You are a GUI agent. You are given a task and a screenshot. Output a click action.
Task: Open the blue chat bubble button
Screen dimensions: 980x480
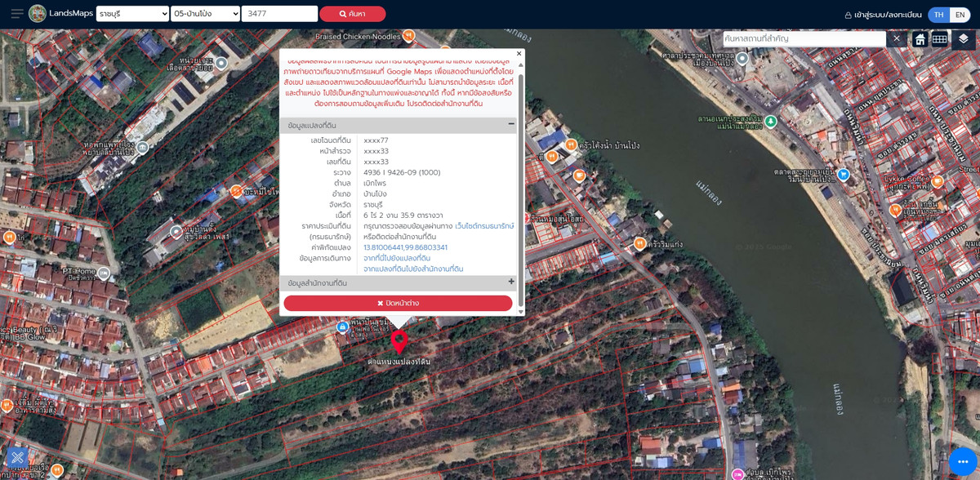tap(963, 462)
